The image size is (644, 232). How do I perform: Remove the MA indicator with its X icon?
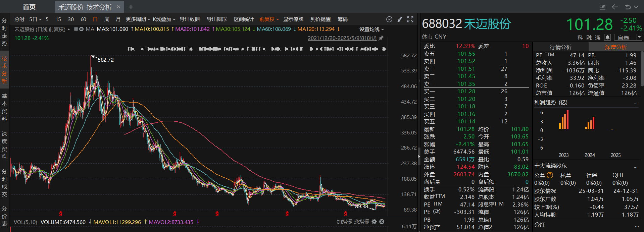tap(81, 29)
